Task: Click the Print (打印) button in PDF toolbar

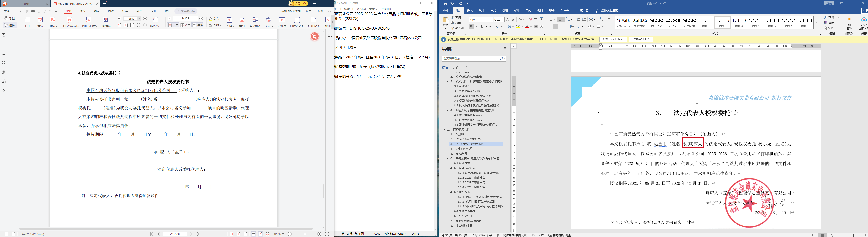Action: coord(28,22)
